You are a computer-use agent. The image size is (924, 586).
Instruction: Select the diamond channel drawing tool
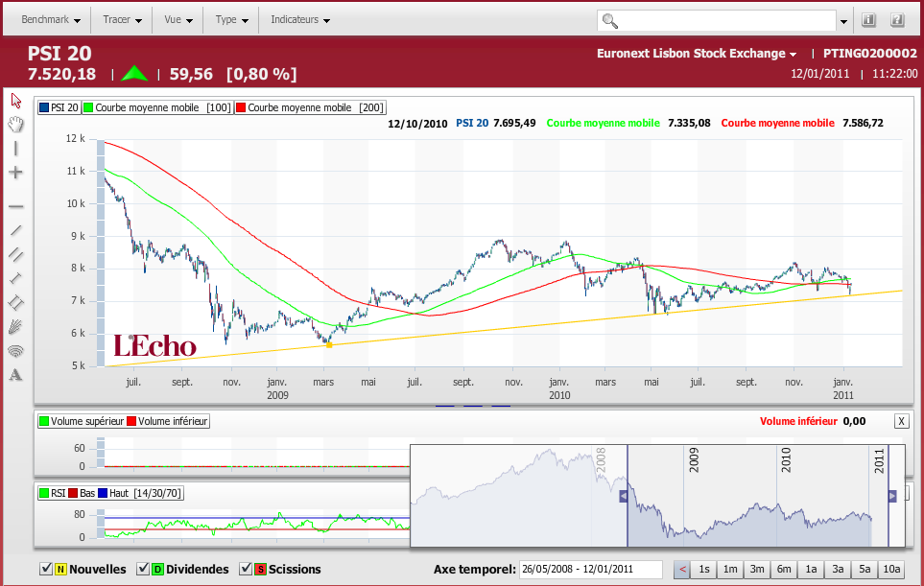16,303
